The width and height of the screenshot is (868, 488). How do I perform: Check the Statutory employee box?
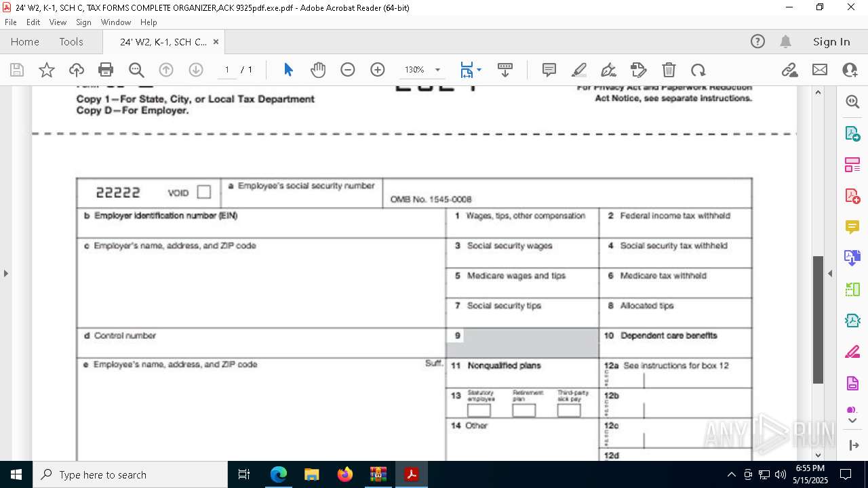[x=479, y=410]
